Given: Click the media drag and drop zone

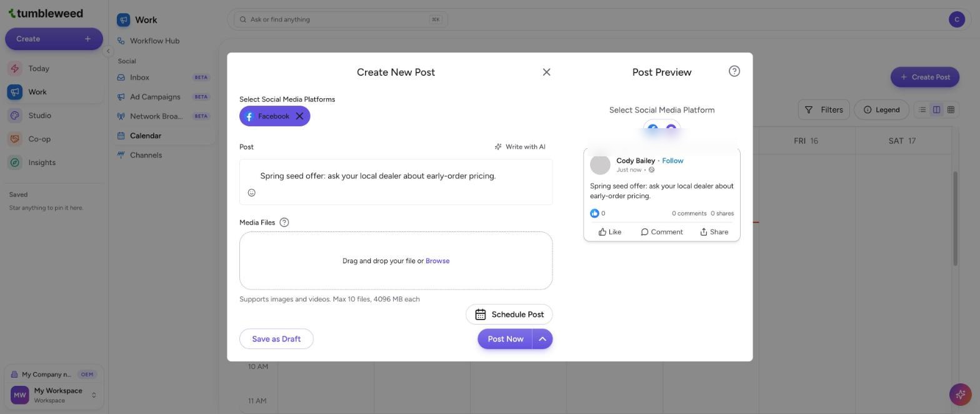Looking at the screenshot, I should [x=396, y=261].
